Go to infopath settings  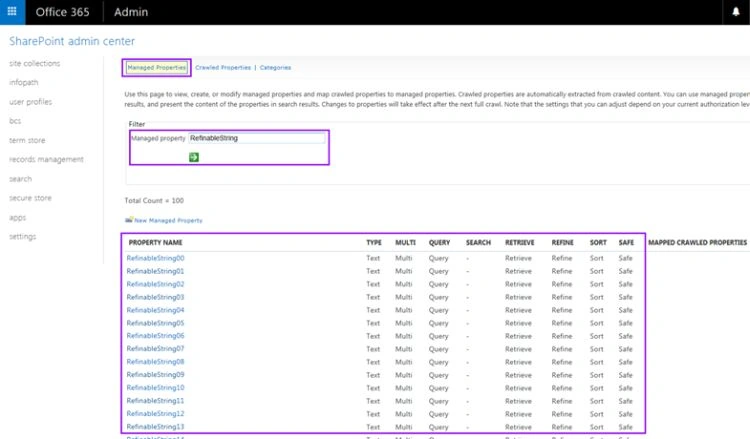pyautogui.click(x=23, y=82)
